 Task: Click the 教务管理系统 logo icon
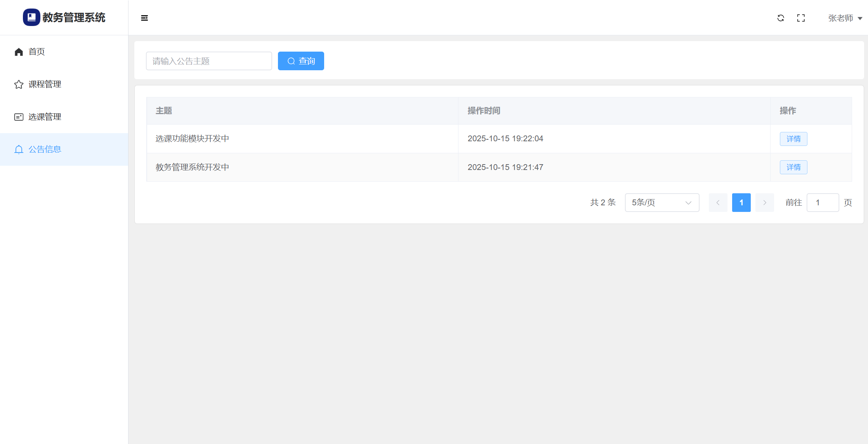(31, 17)
